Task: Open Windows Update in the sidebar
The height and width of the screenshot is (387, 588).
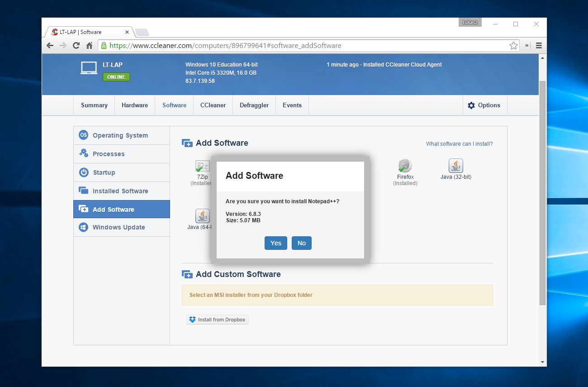Action: [x=122, y=227]
